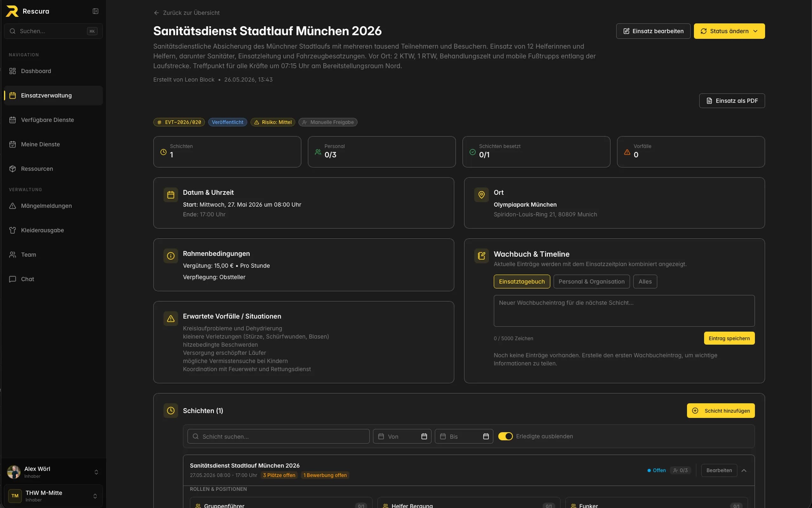The image size is (812, 508).
Task: Open Verfügbare Dienste in the sidebar
Action: click(53, 120)
